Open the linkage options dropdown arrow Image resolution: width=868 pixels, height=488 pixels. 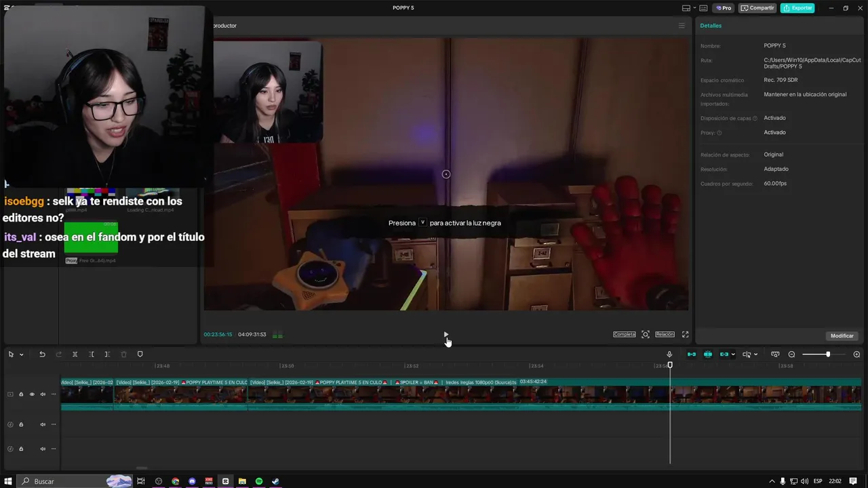(x=733, y=354)
